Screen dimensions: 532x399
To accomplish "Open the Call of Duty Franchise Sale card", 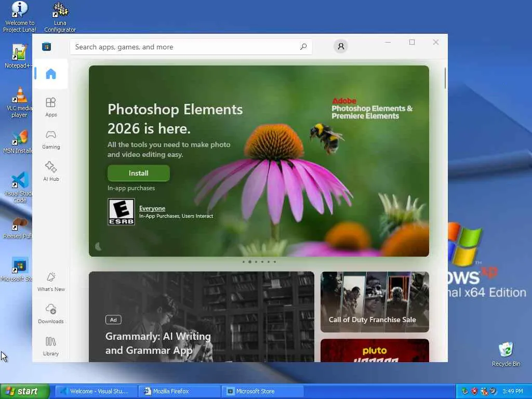I will pos(375,302).
